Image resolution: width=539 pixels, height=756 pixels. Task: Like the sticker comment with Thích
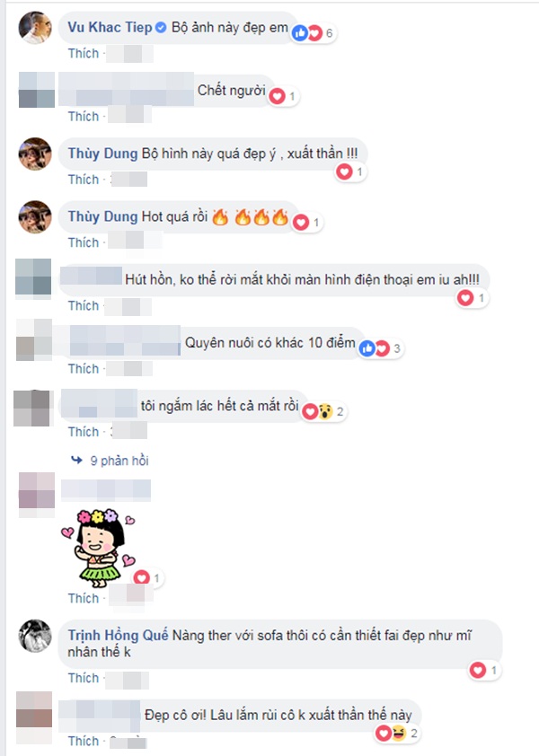click(83, 598)
